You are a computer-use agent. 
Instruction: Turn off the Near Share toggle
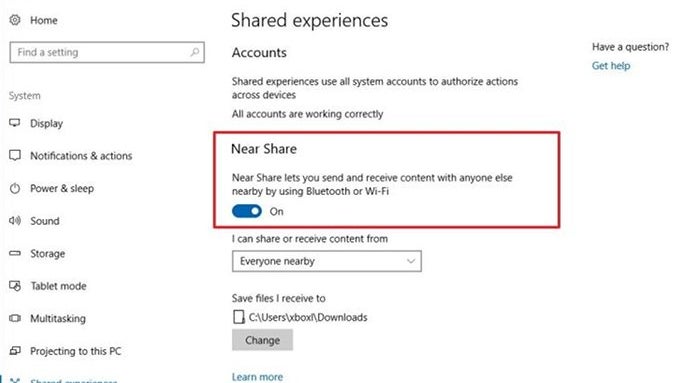[x=247, y=211]
